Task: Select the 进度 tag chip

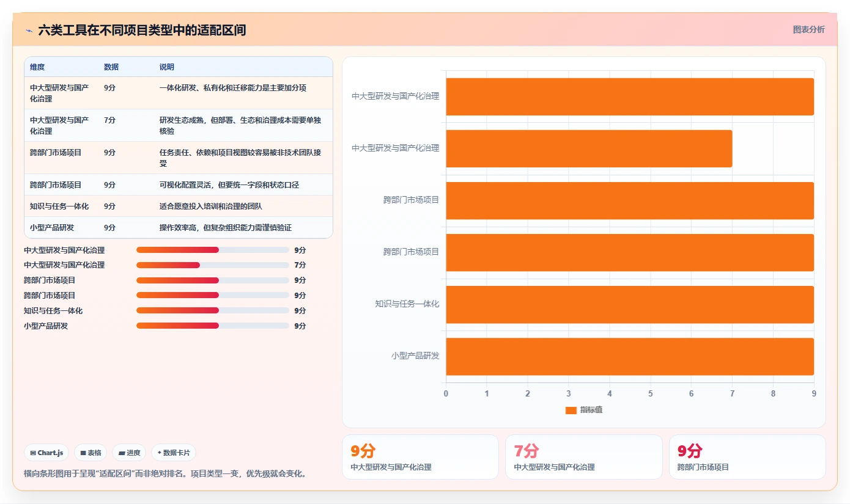Action: (129, 453)
